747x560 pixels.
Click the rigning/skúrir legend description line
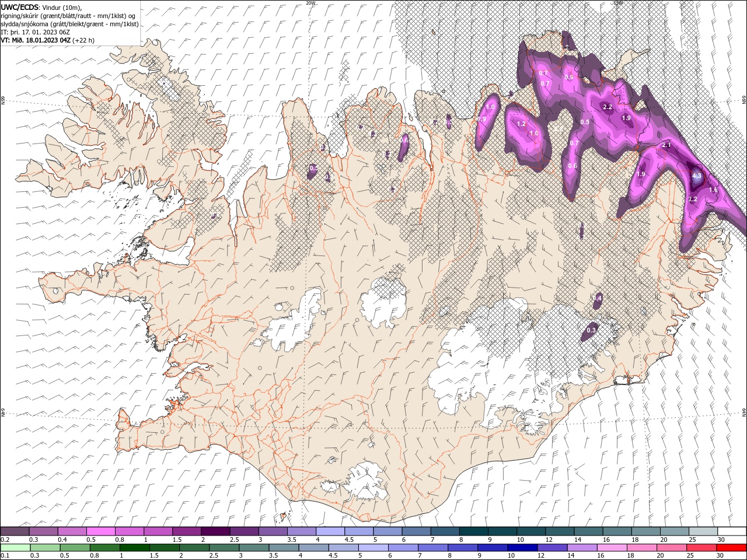(x=68, y=16)
